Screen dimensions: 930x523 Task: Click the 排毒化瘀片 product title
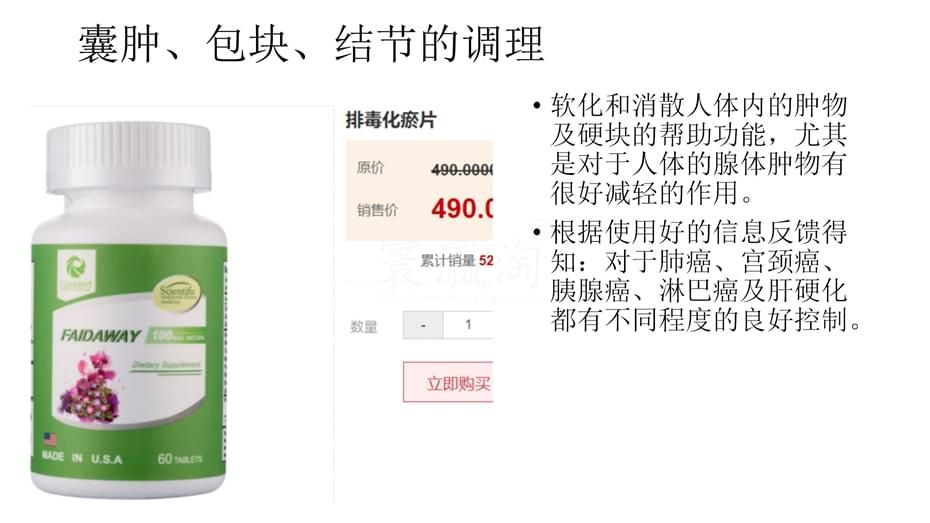tap(391, 120)
